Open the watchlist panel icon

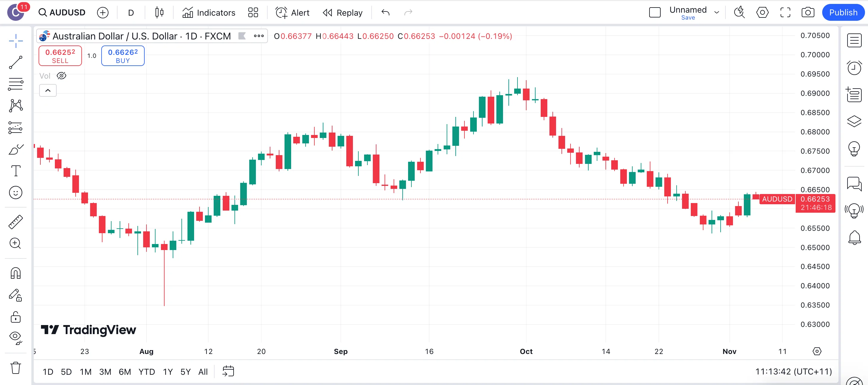pos(854,40)
